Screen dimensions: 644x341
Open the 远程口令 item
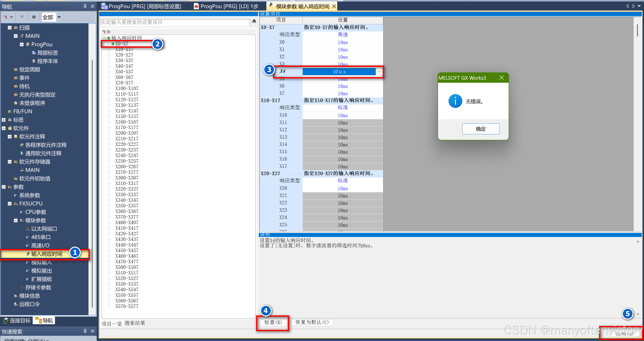click(29, 304)
